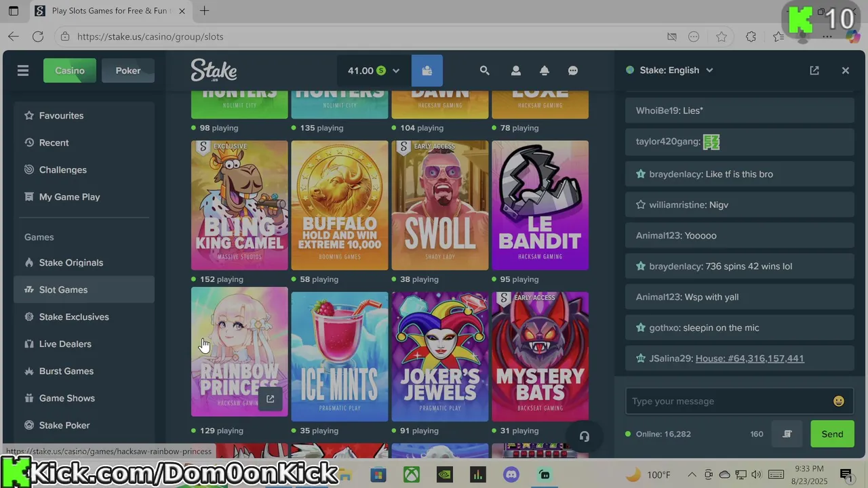This screenshot has height=488, width=868.
Task: Open Buffalo Hold and Win Extreme game
Action: click(340, 205)
